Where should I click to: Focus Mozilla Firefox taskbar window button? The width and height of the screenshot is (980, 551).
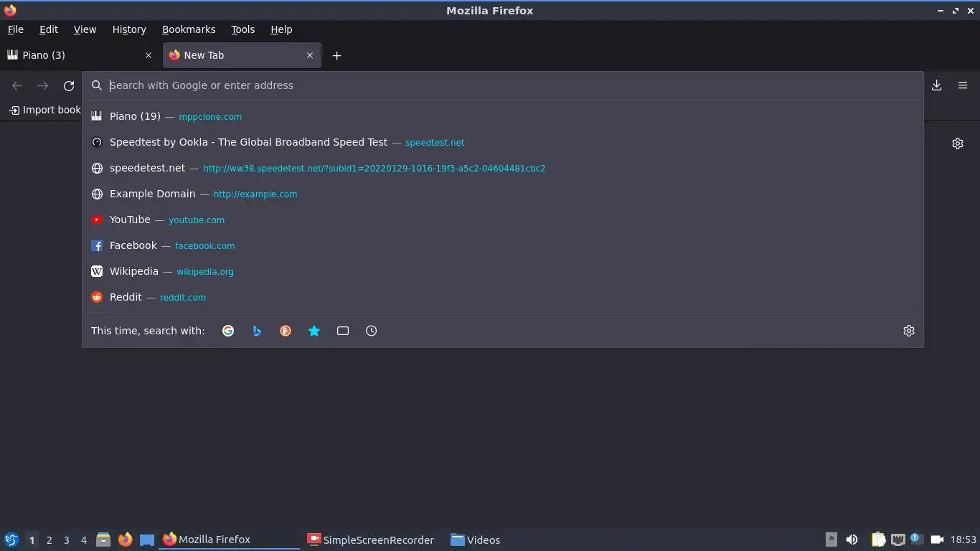229,540
